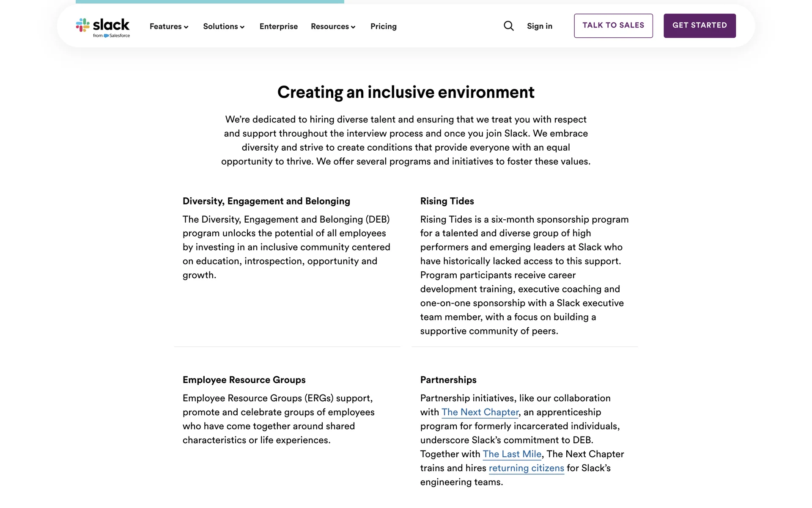Open the Resources dropdown chevron
812x508 pixels.
pyautogui.click(x=353, y=27)
